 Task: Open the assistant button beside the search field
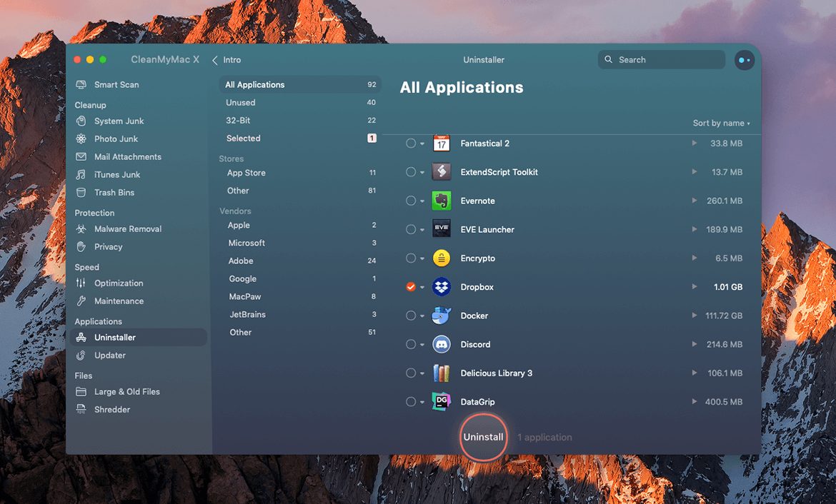click(x=745, y=60)
